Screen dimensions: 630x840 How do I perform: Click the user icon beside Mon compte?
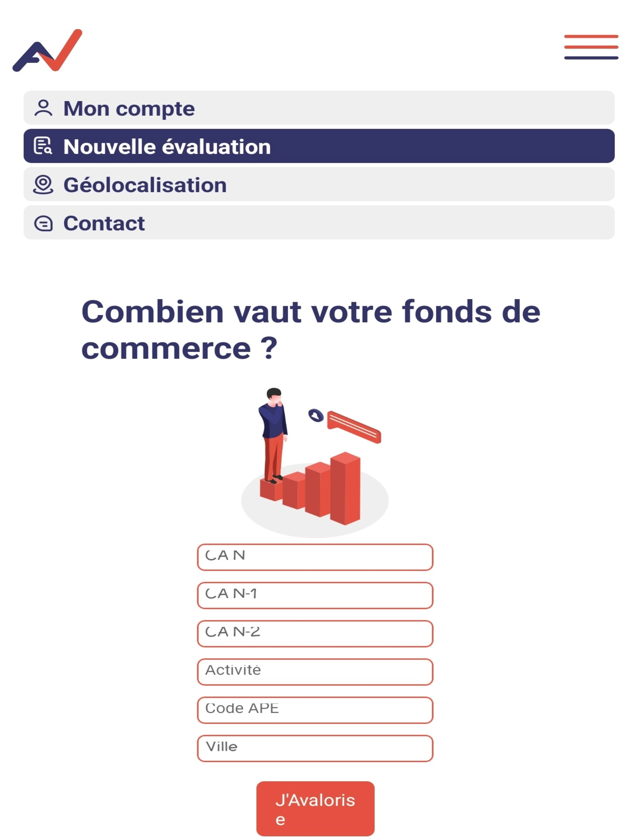(43, 108)
